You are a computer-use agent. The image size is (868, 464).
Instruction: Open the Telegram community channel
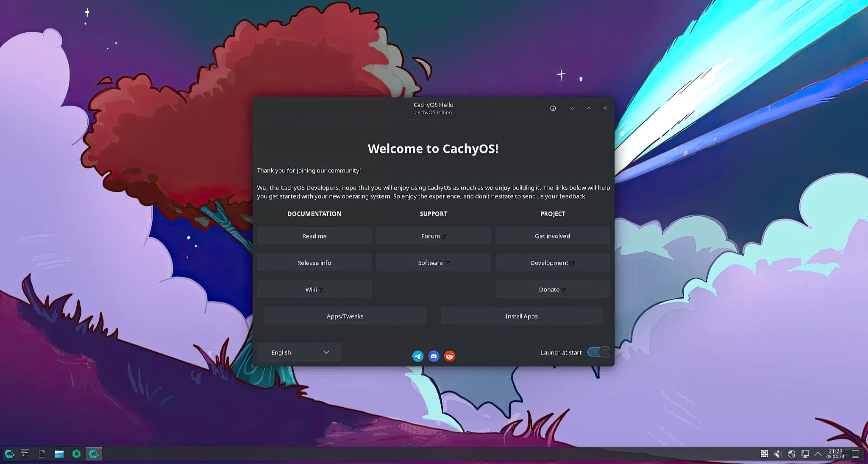tap(418, 356)
